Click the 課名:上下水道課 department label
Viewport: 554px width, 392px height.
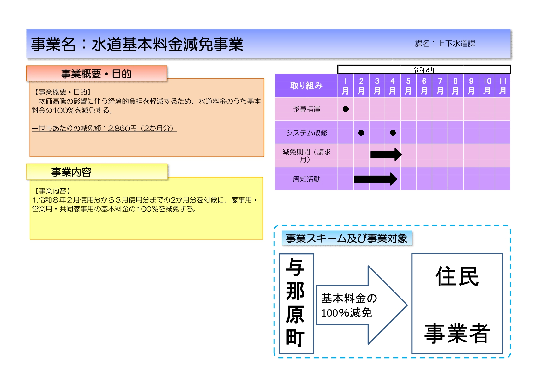coord(445,44)
